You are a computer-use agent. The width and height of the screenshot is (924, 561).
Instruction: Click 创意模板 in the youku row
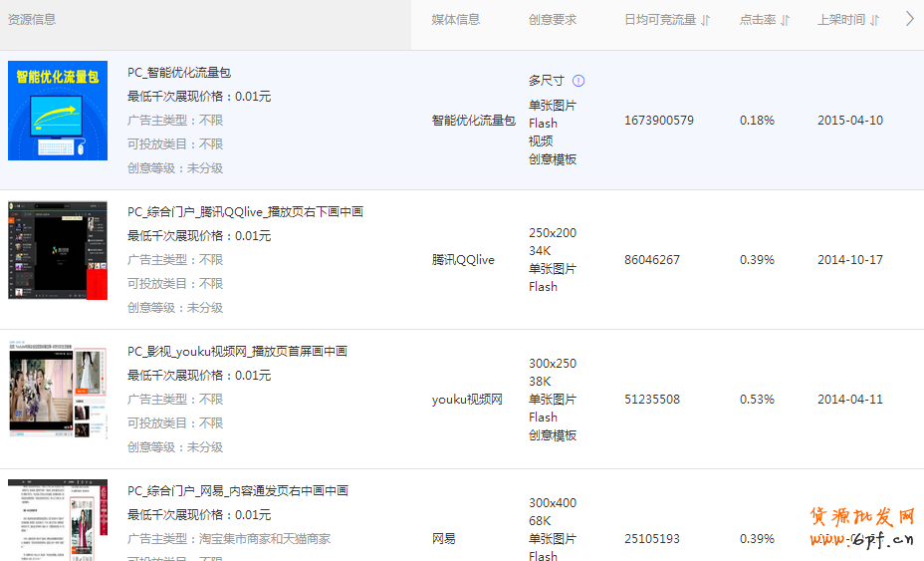coord(553,435)
